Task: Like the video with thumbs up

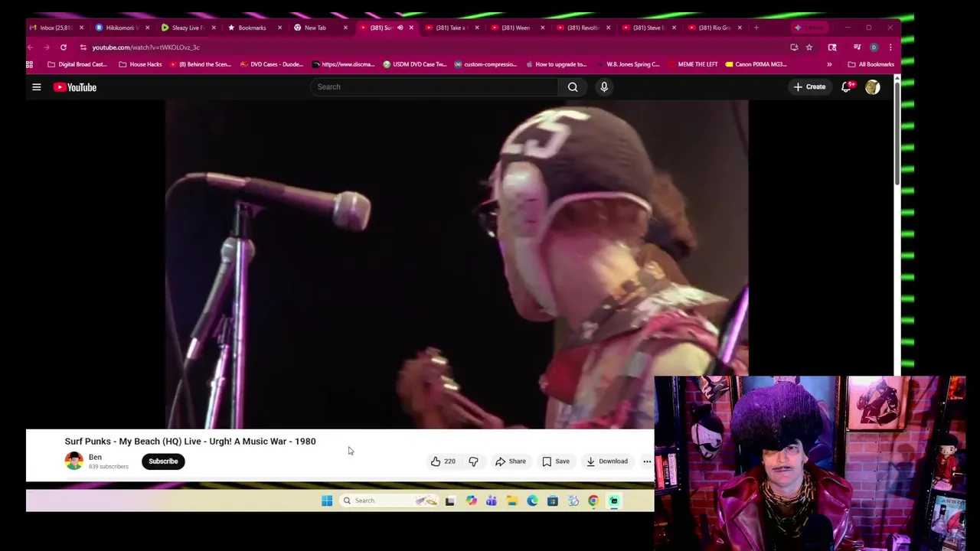Action: click(x=443, y=461)
